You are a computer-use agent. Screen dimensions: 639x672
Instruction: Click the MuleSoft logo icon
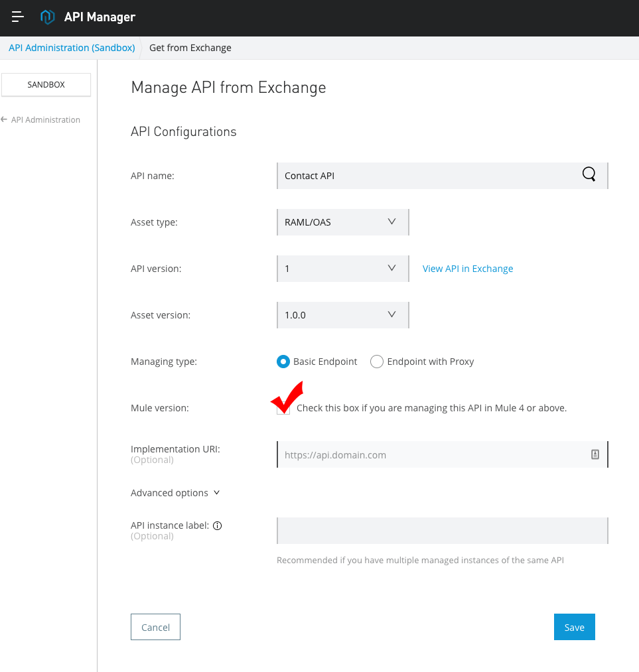48,17
